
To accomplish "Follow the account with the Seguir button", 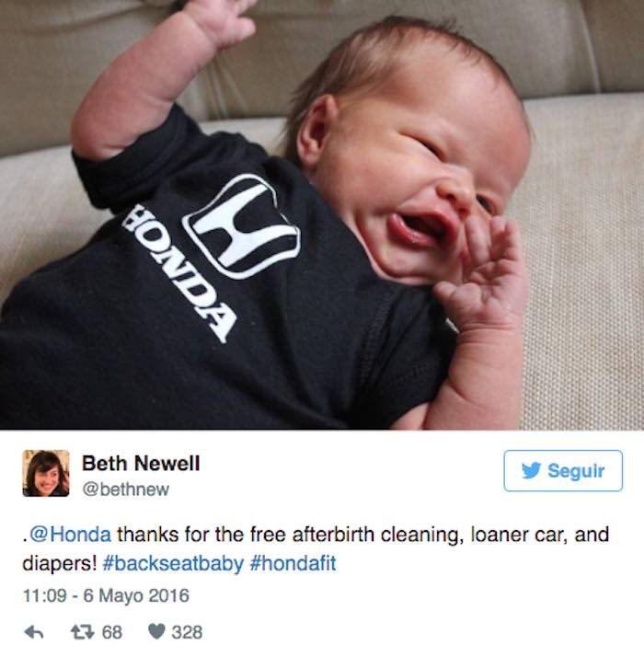I will [563, 470].
